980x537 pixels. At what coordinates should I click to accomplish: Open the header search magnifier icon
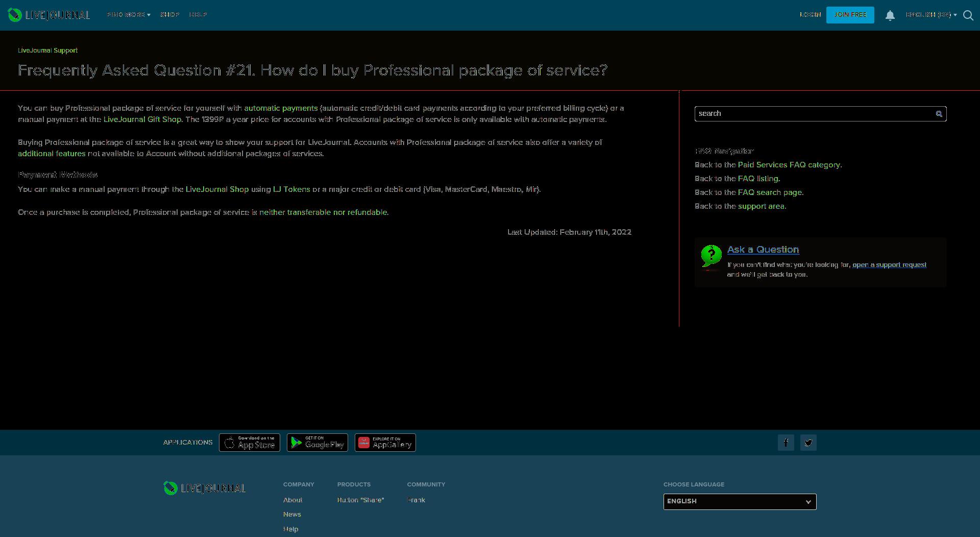point(968,15)
